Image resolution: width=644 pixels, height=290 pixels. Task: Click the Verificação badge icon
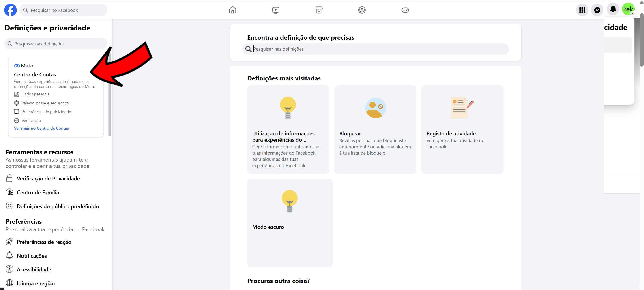17,120
